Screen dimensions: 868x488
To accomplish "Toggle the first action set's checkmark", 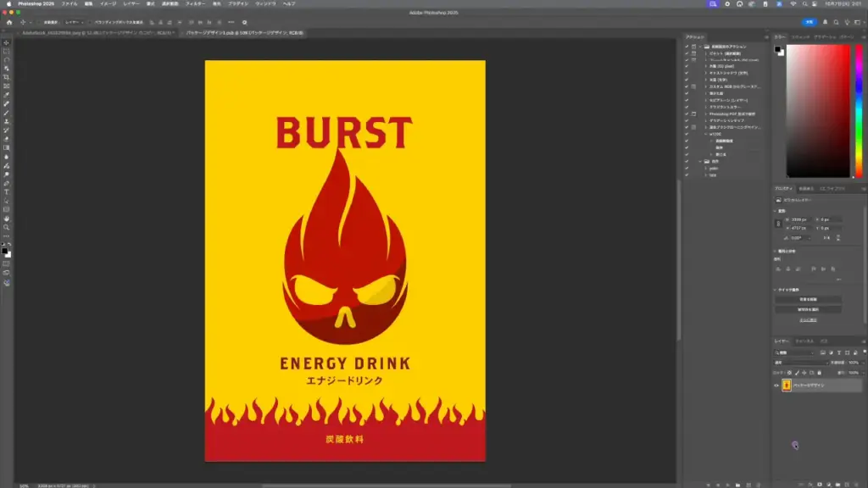I will tap(687, 47).
